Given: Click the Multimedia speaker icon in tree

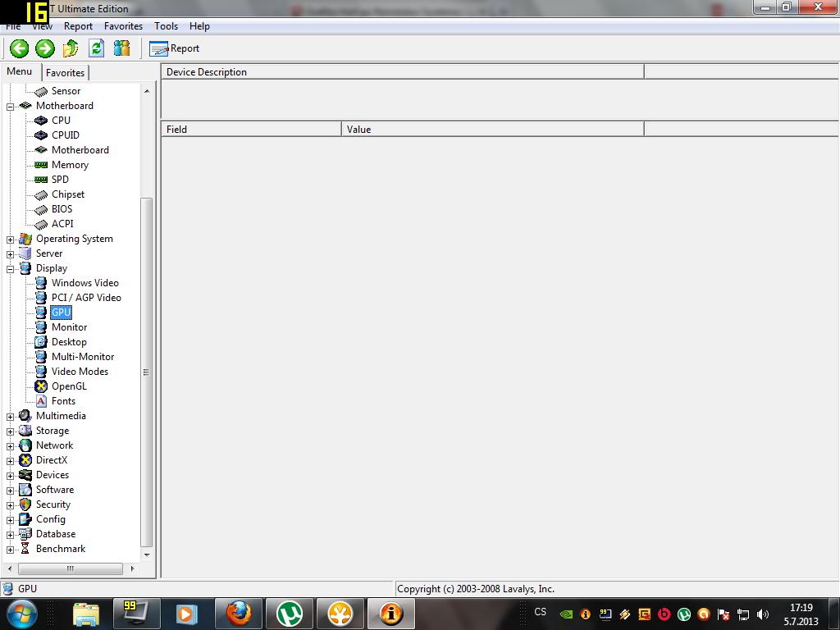Looking at the screenshot, I should click(25, 416).
